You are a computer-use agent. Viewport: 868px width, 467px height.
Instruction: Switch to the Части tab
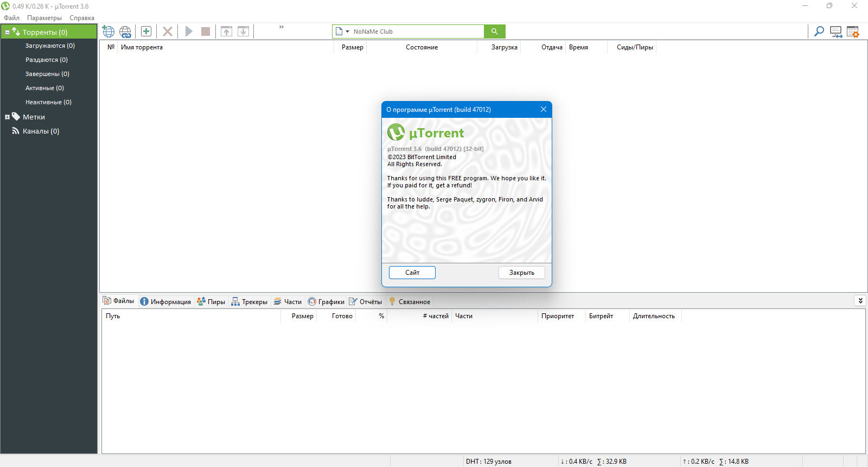[x=288, y=302]
